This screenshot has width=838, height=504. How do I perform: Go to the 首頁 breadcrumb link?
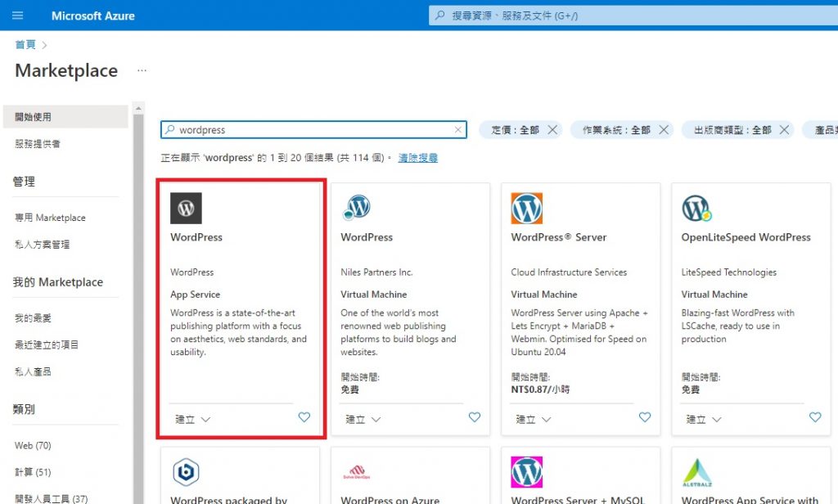[x=25, y=44]
